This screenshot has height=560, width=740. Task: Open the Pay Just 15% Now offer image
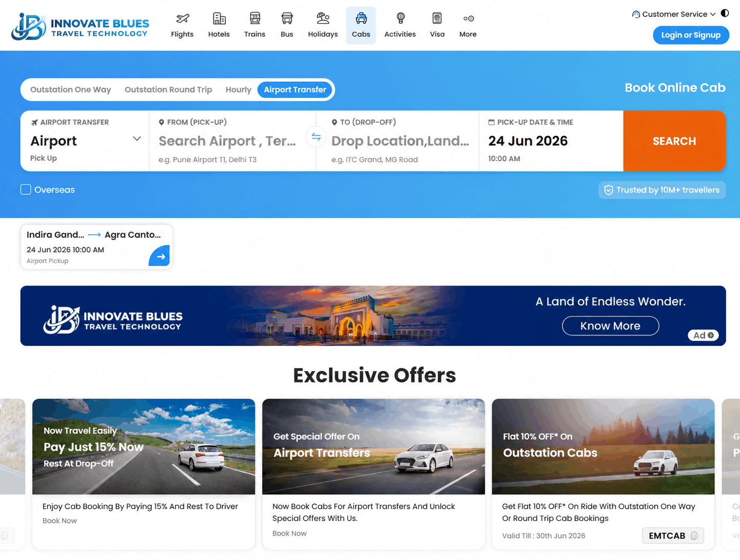click(144, 447)
